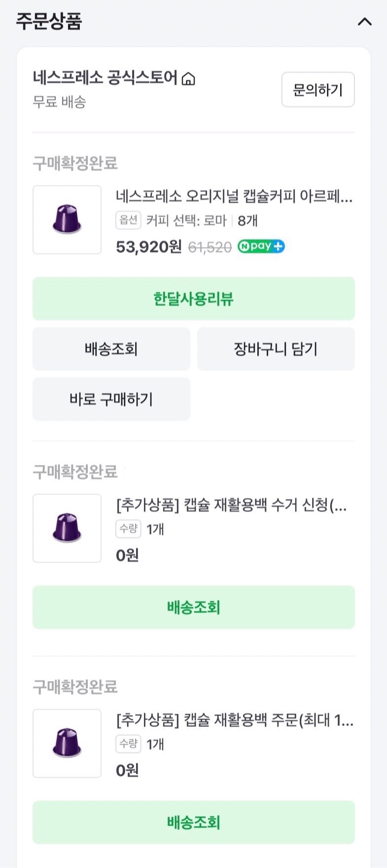
Task: Write a 한달사용리뷰 review
Action: click(193, 299)
